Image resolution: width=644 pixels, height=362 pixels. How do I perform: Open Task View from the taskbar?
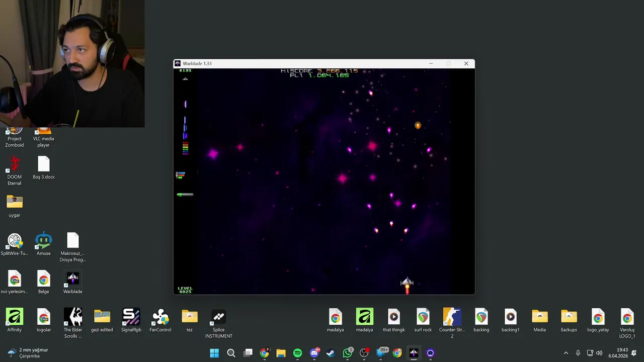248,353
